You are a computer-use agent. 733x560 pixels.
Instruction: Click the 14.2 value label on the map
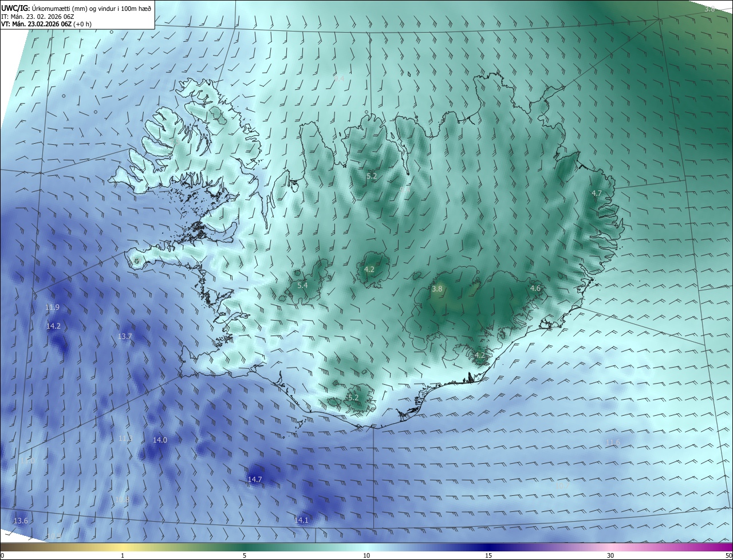(53, 326)
